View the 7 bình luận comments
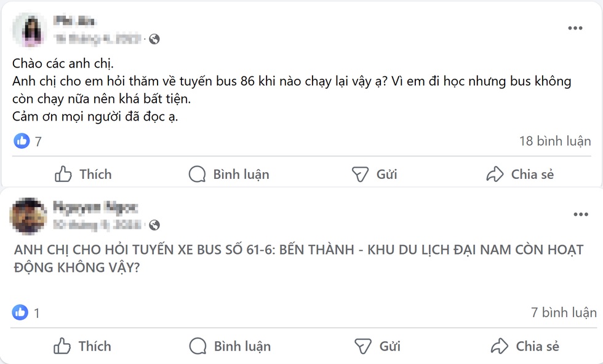This screenshot has width=603, height=364. click(564, 313)
